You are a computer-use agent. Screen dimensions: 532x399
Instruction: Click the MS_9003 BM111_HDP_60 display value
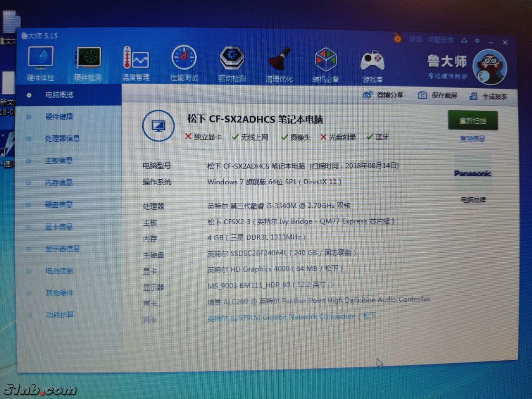coord(270,285)
